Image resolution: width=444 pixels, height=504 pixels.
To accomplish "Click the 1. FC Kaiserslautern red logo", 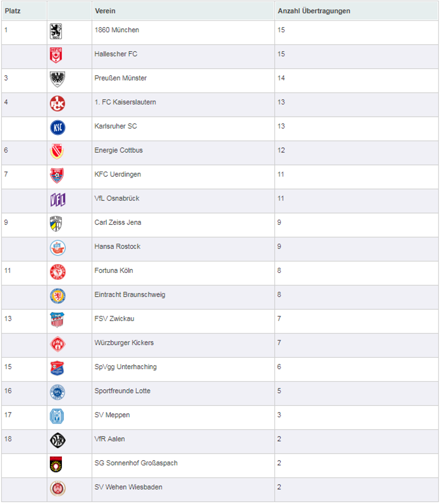I will [x=58, y=103].
